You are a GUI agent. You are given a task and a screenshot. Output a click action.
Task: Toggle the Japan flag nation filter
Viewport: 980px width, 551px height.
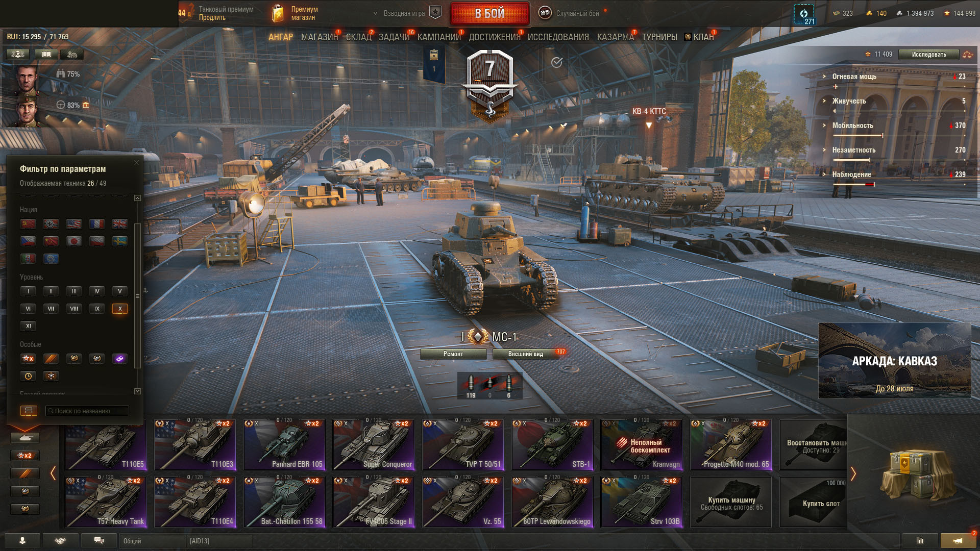(74, 241)
